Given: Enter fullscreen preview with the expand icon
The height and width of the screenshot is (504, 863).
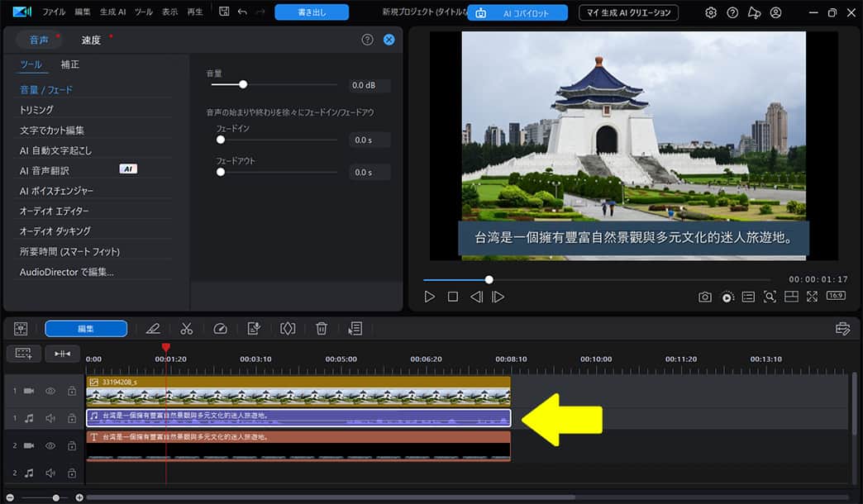Looking at the screenshot, I should (x=812, y=296).
